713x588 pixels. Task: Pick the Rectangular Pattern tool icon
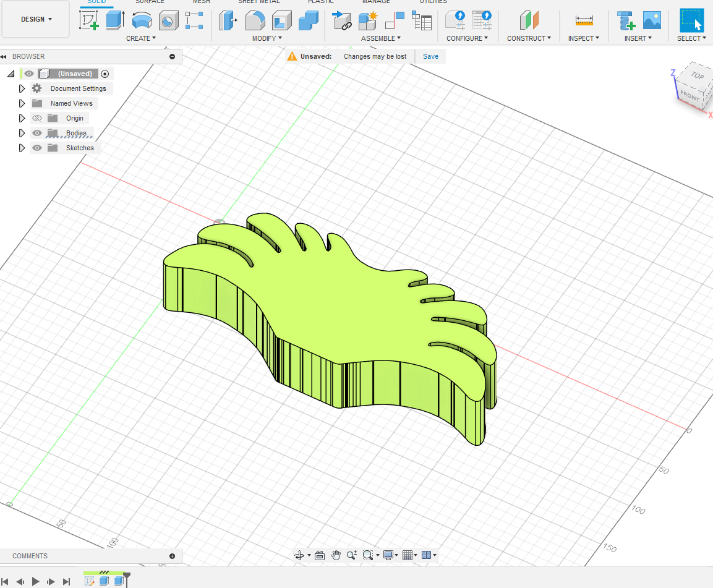pos(194,20)
